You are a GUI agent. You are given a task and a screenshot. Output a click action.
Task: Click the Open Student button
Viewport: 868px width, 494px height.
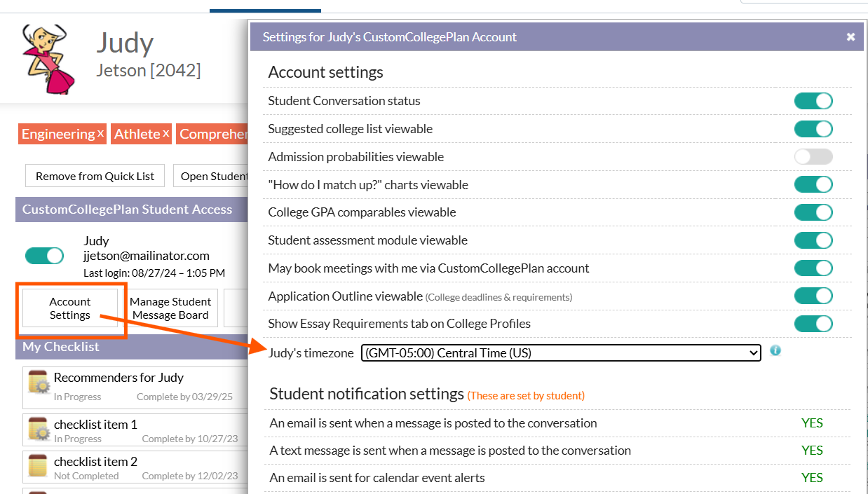(x=211, y=176)
